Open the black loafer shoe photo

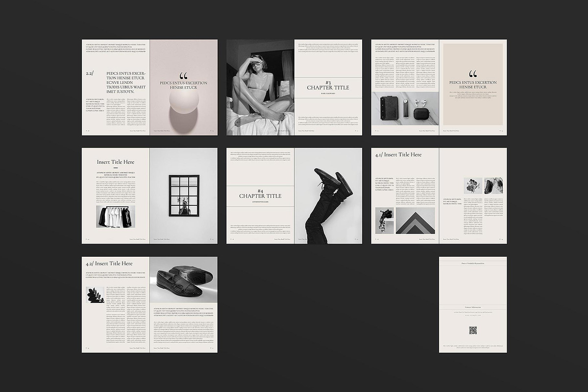pyautogui.click(x=184, y=279)
